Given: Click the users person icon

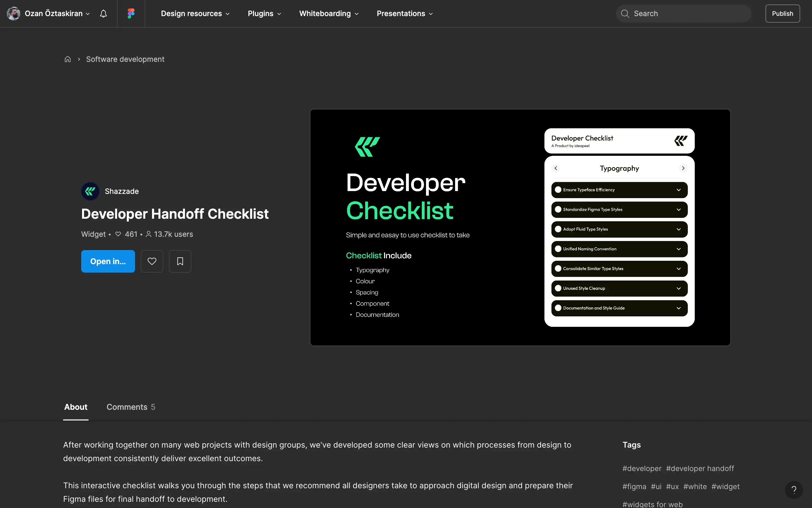Looking at the screenshot, I should point(148,234).
